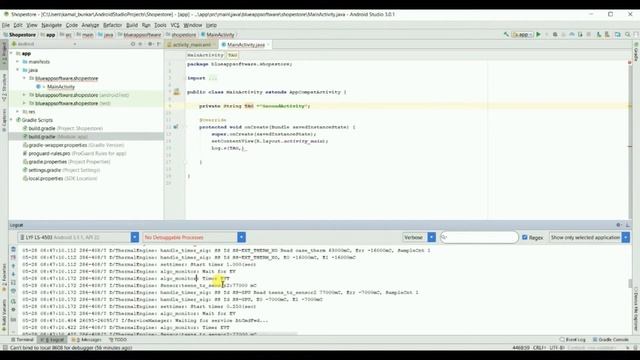Open the Structure side panel tab
640x360 pixels.
tap(4, 87)
